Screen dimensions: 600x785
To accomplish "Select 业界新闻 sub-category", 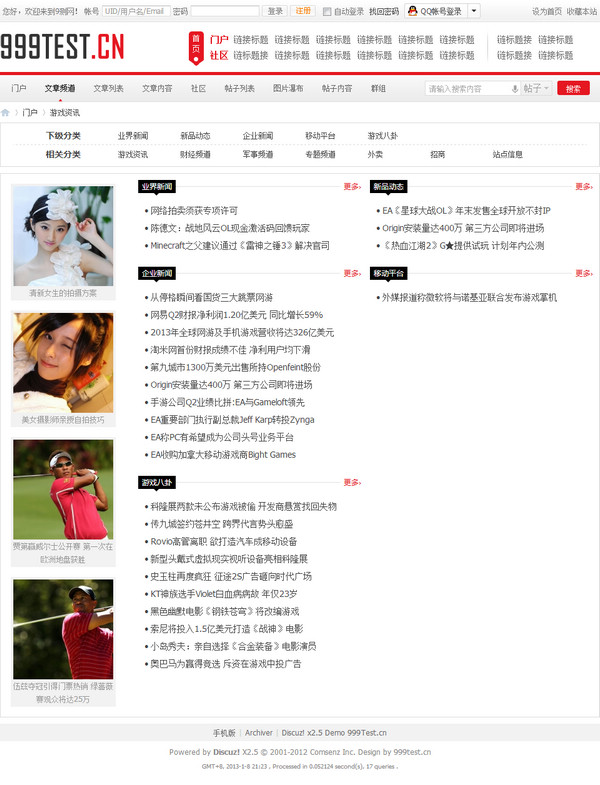I will click(133, 136).
